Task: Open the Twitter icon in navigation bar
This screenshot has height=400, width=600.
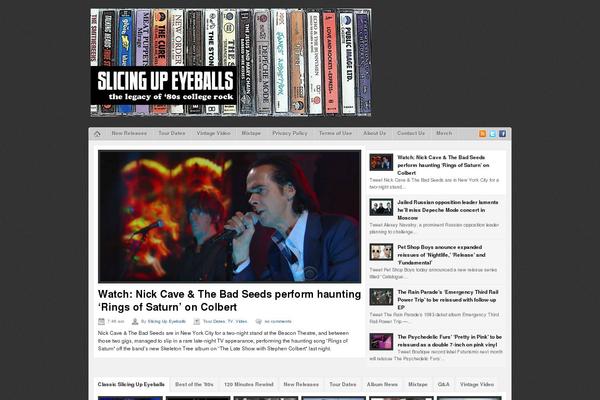Action: coord(492,134)
